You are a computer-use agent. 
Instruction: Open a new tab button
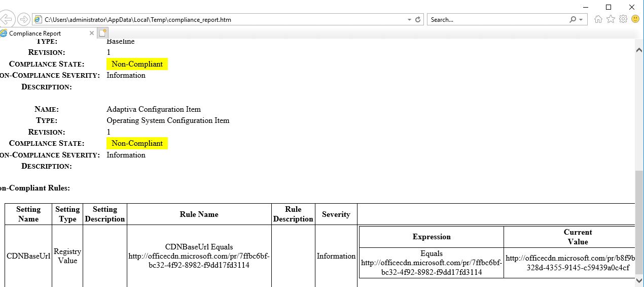coord(103,33)
